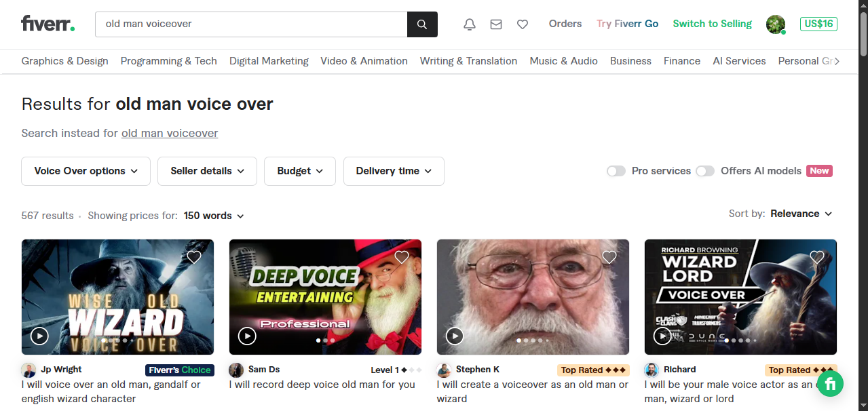The image size is (868, 411).
Task: Open the green Fiverr Go assistant bubble
Action: [829, 383]
